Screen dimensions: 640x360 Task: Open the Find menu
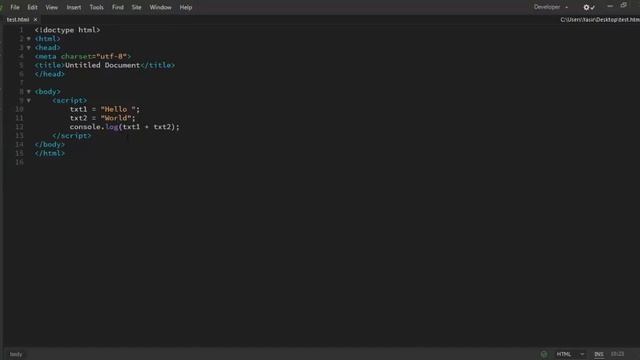coord(118,7)
